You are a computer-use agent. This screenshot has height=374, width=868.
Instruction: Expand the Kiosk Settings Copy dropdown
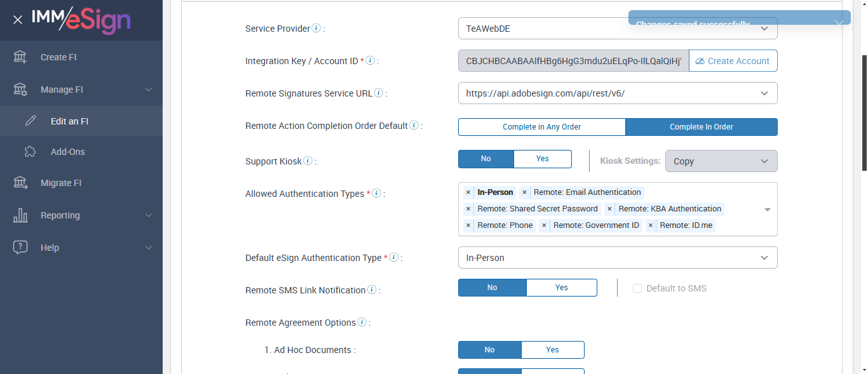coord(721,161)
